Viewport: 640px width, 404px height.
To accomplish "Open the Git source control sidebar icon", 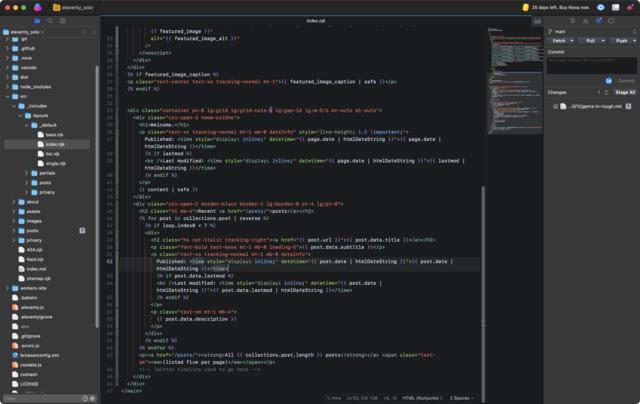I will click(x=598, y=20).
